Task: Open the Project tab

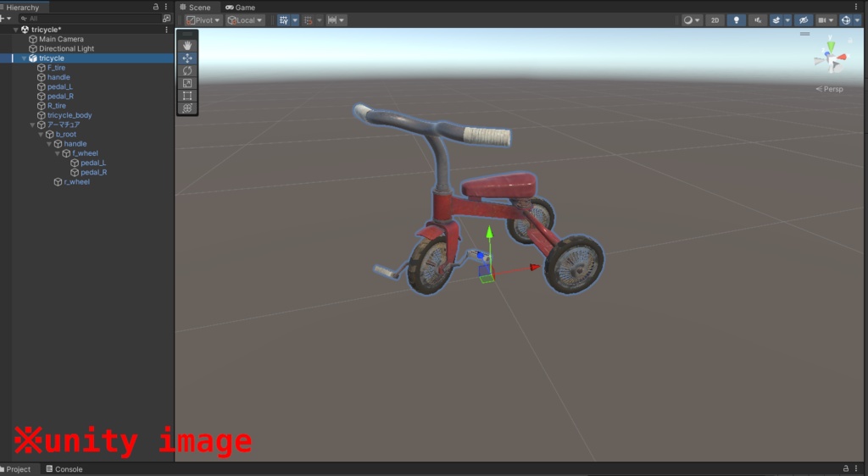Action: coord(17,469)
